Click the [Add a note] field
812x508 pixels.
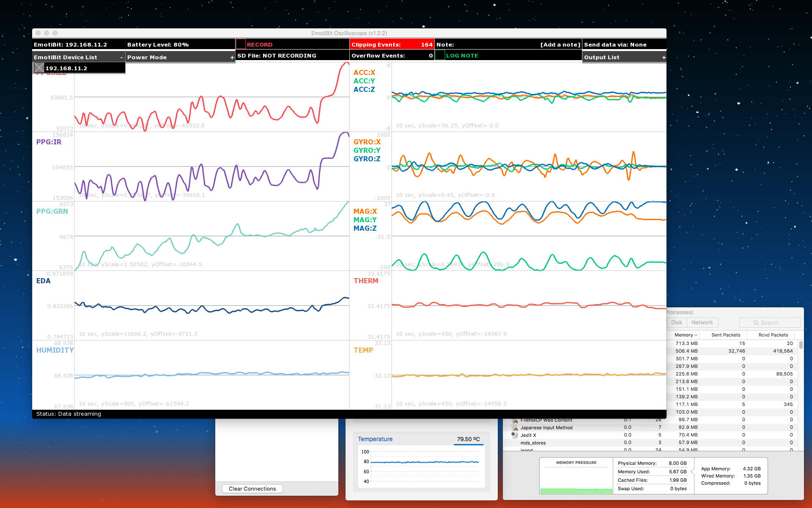point(560,44)
